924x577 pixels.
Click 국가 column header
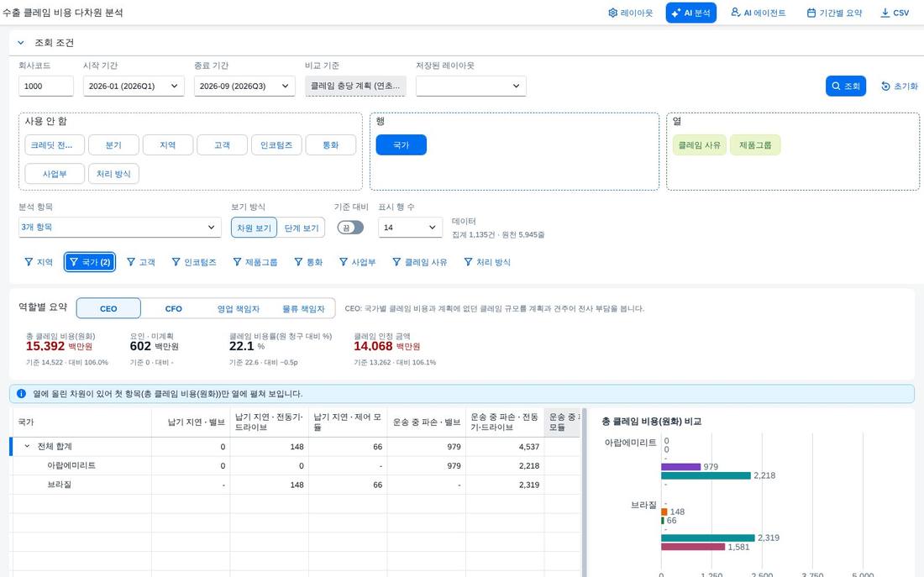(82, 422)
